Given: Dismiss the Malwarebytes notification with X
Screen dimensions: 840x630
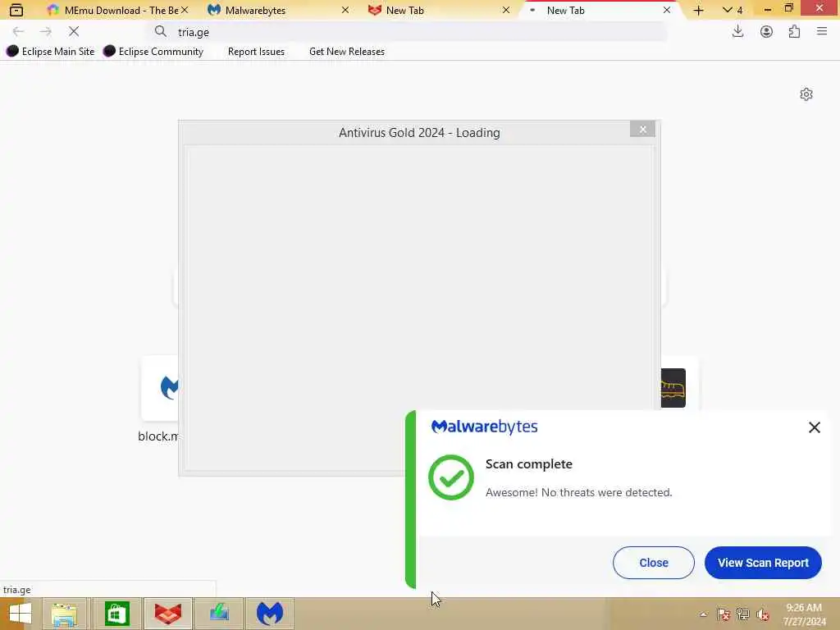Looking at the screenshot, I should click(815, 427).
